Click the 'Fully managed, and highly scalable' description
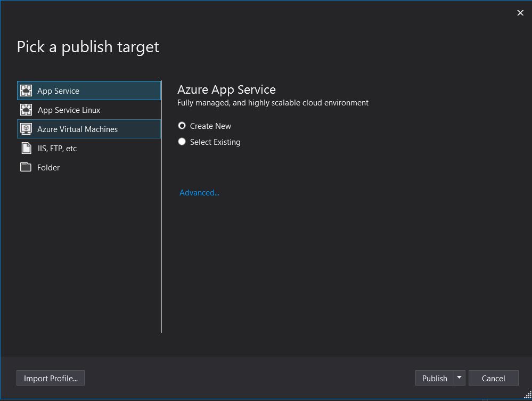 click(273, 103)
